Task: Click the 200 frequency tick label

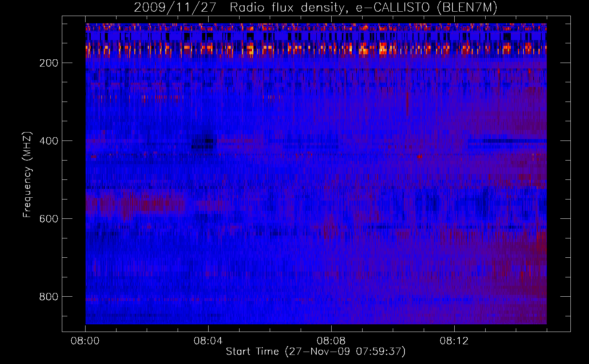Action: (49, 63)
